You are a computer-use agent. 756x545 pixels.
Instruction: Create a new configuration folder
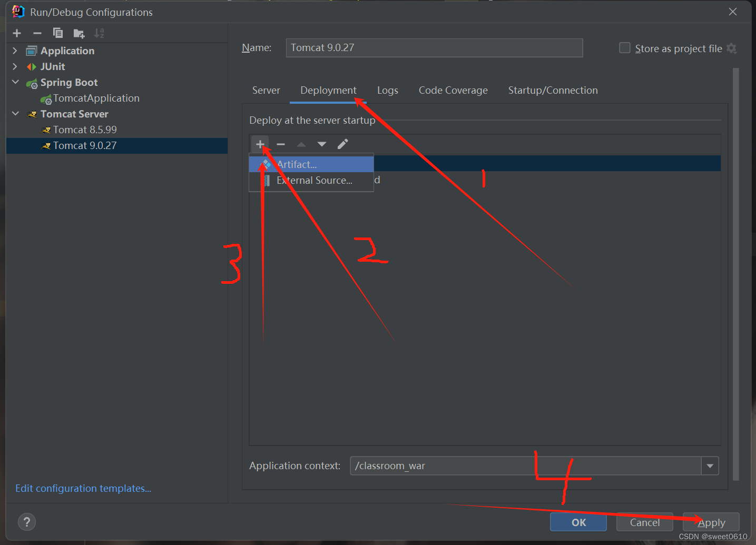click(x=78, y=34)
